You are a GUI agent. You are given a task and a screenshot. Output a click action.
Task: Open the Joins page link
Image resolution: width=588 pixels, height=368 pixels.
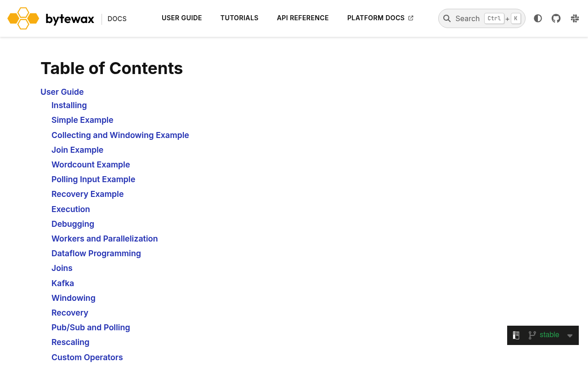click(x=62, y=268)
